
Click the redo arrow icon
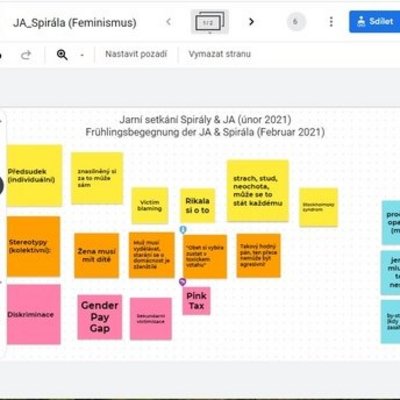pos(26,55)
